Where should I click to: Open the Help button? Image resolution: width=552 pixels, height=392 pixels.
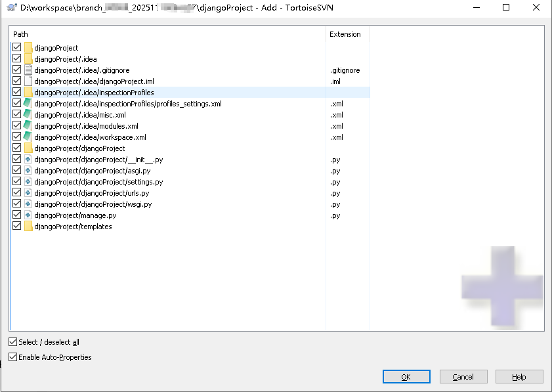point(519,376)
